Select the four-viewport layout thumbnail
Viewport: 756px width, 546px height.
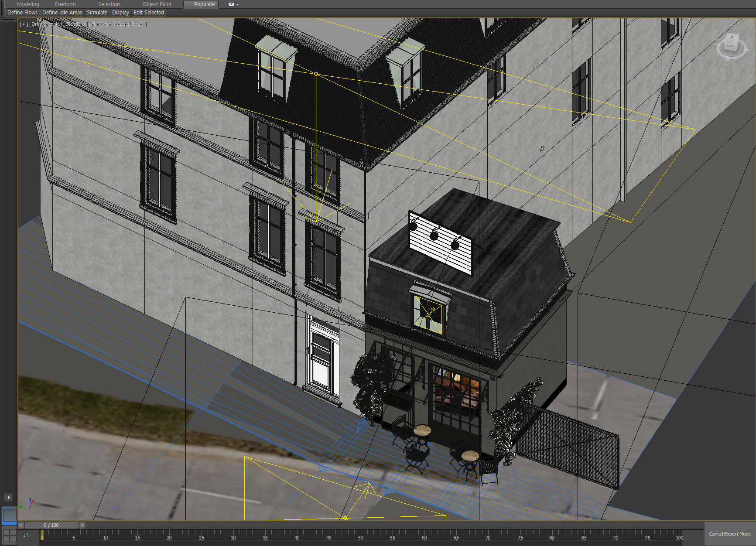(9, 535)
